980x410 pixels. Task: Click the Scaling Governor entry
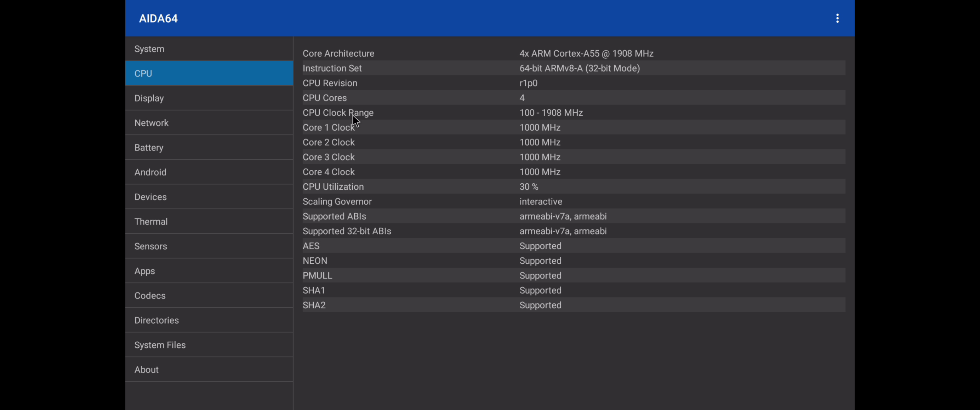pyautogui.click(x=573, y=202)
